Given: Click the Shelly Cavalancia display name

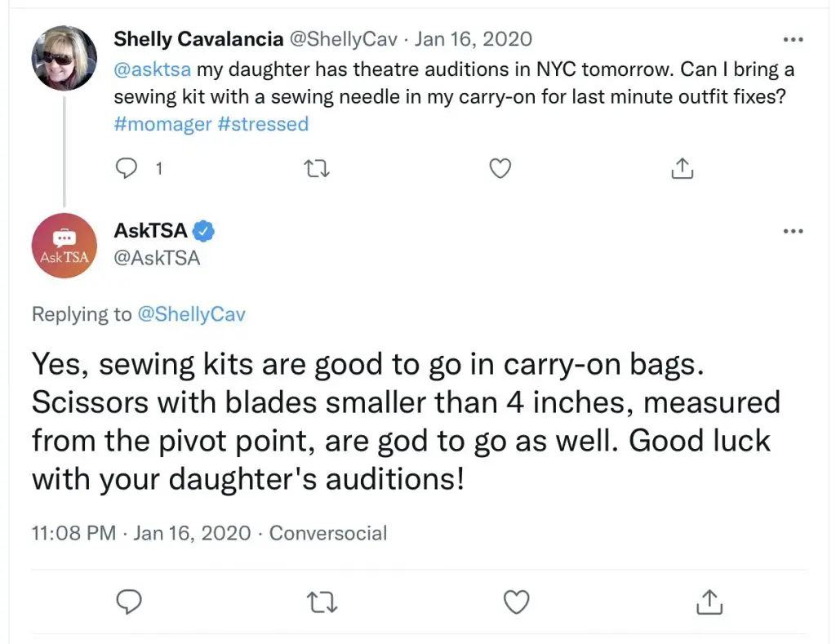Looking at the screenshot, I should pos(198,39).
